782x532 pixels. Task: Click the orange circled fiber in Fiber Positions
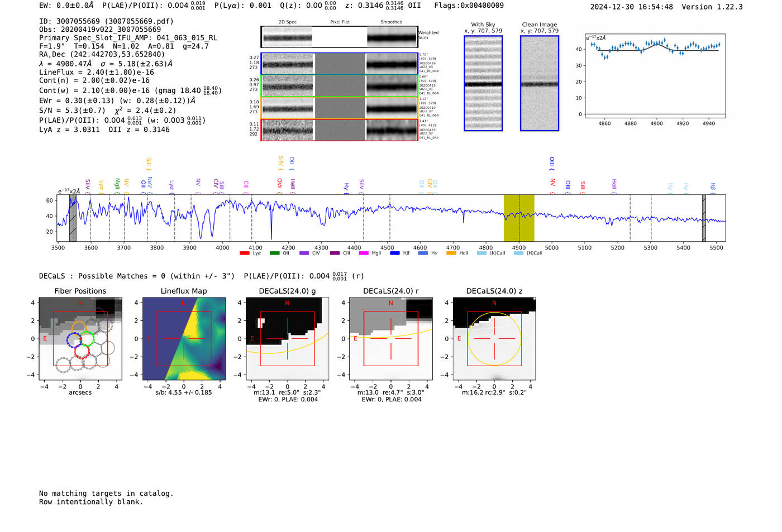[79, 329]
